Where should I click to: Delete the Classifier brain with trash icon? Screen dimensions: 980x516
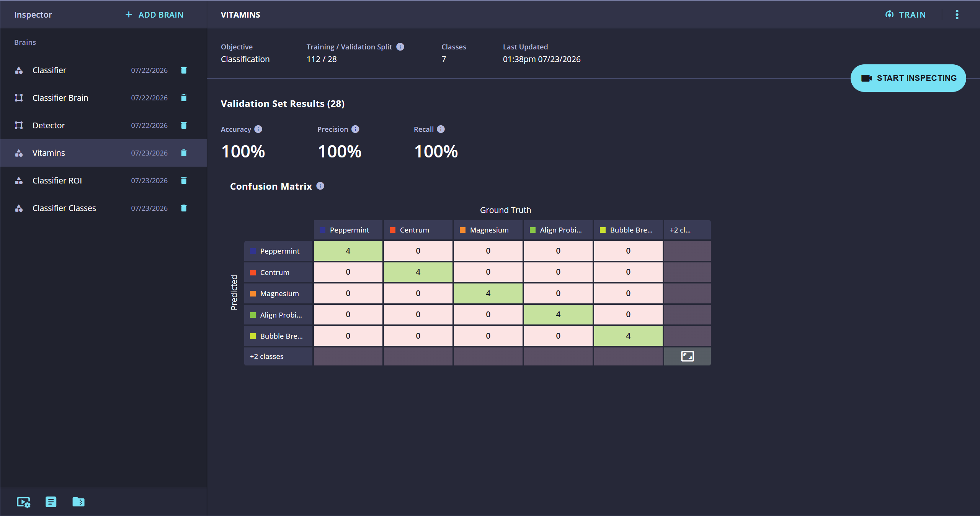click(184, 70)
